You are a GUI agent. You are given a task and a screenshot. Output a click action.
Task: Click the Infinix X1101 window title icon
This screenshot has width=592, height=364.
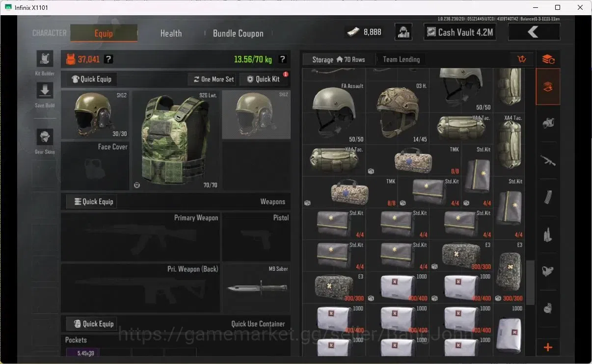point(8,7)
